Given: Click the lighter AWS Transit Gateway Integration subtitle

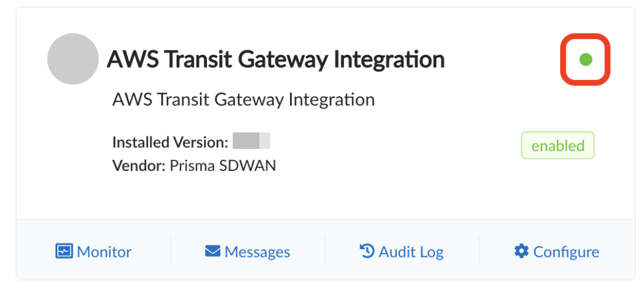Looking at the screenshot, I should coord(244,100).
